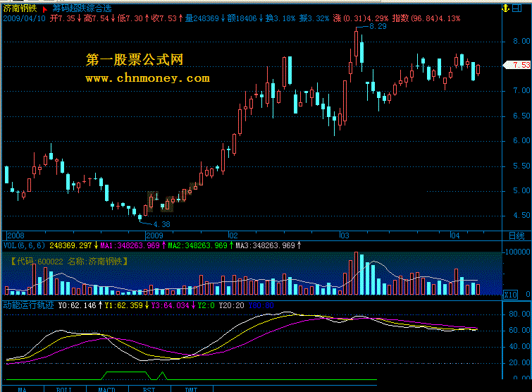Click the 日线 period label
The height and width of the screenshot is (392, 532).
(516, 236)
